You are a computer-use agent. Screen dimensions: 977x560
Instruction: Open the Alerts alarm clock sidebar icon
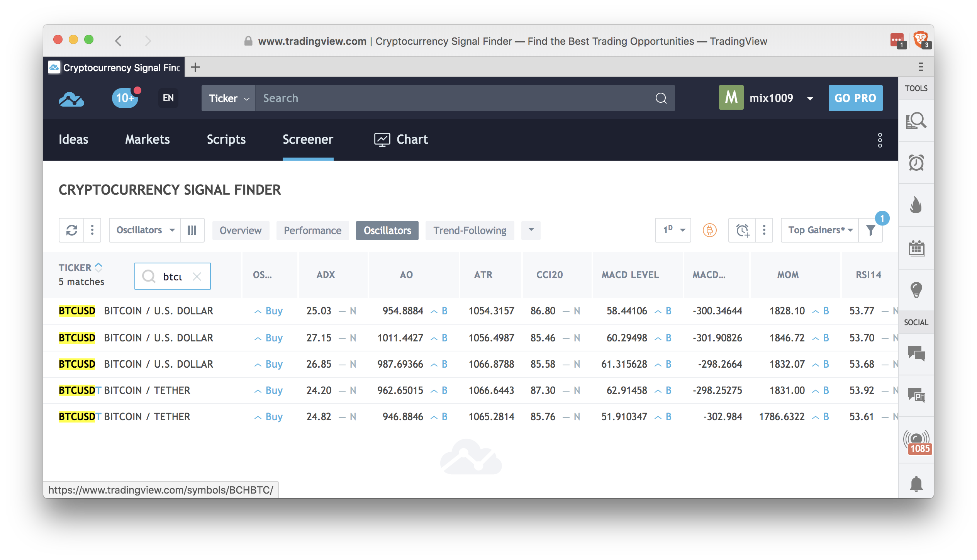point(916,163)
